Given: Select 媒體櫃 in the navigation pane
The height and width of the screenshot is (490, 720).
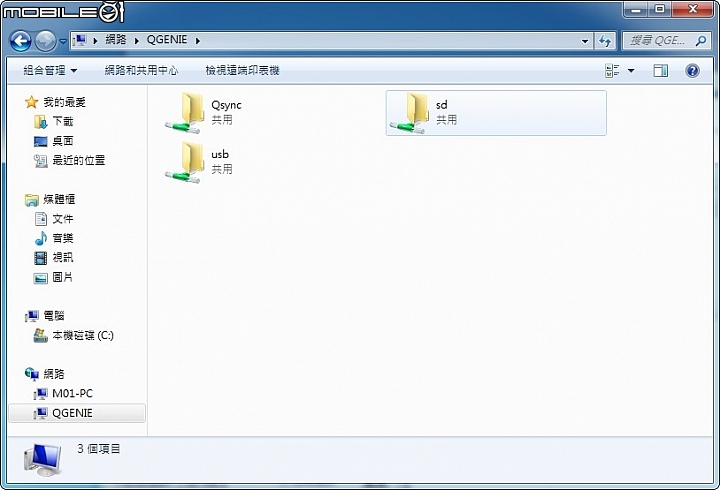Looking at the screenshot, I should [x=59, y=199].
